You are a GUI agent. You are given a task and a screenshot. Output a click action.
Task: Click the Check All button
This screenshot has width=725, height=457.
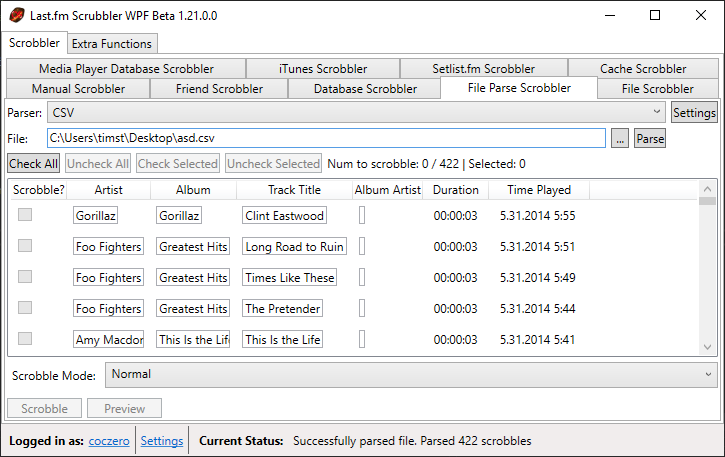(x=33, y=163)
